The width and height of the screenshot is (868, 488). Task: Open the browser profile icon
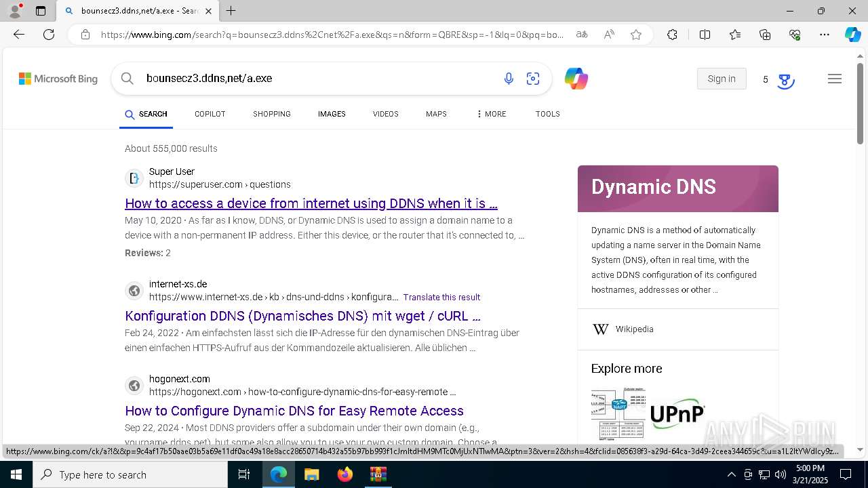(15, 11)
